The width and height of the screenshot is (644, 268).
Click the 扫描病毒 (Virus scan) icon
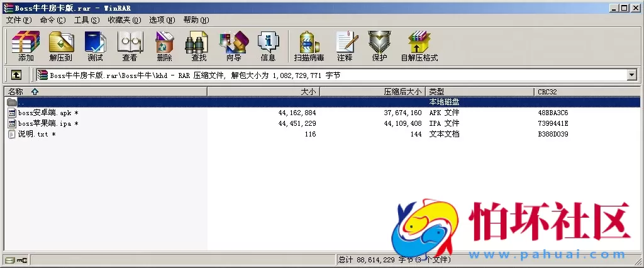(x=309, y=46)
